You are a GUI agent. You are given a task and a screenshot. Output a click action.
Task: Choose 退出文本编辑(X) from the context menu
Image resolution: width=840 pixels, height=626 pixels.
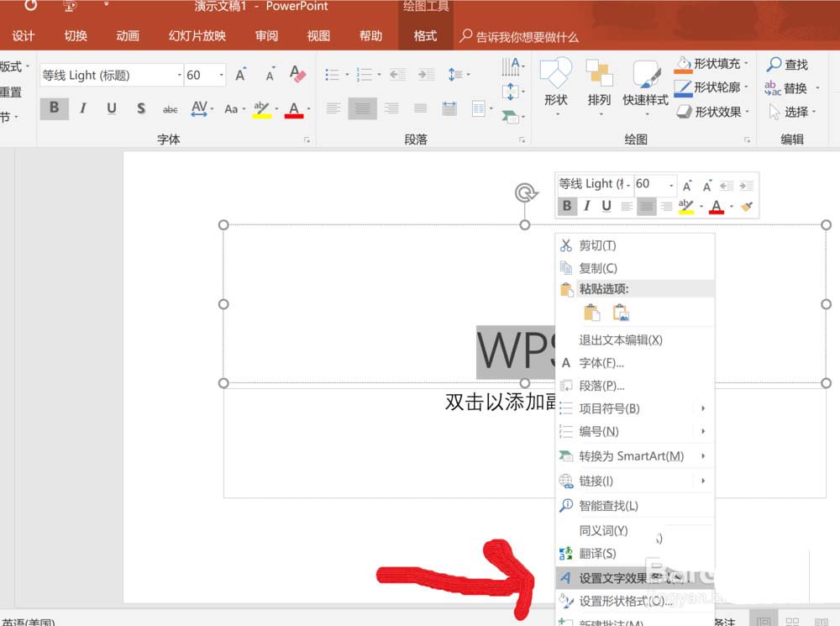pos(635,339)
